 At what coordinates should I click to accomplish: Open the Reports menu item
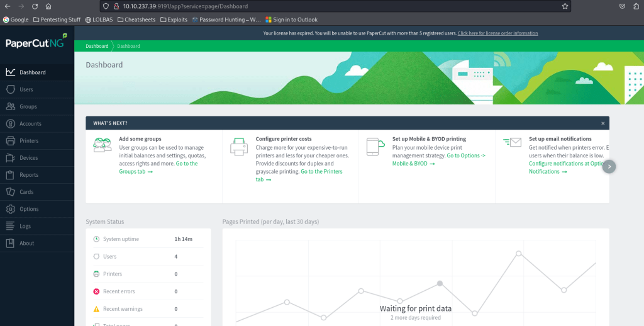pyautogui.click(x=28, y=175)
